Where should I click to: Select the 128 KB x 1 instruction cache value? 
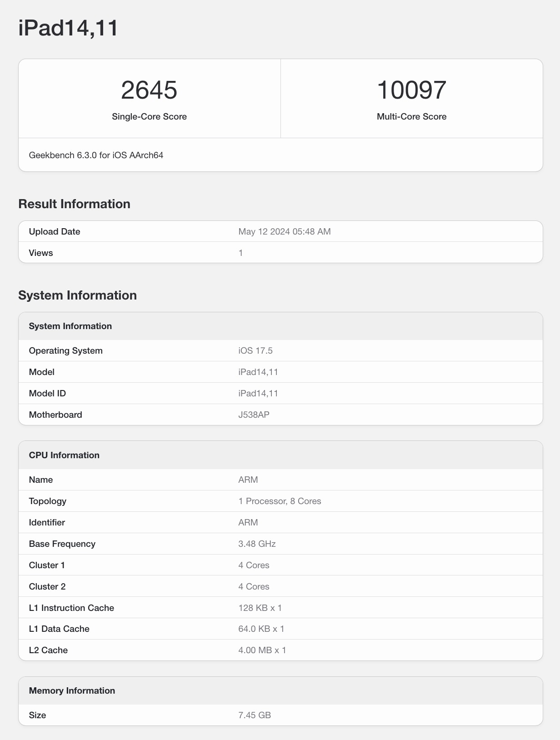[260, 608]
